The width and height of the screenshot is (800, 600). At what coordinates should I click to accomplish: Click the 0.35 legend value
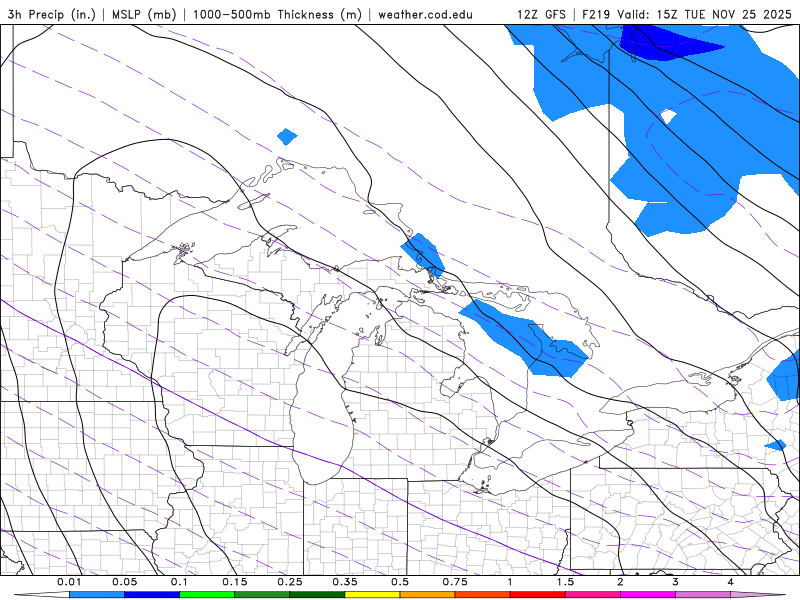point(345,582)
